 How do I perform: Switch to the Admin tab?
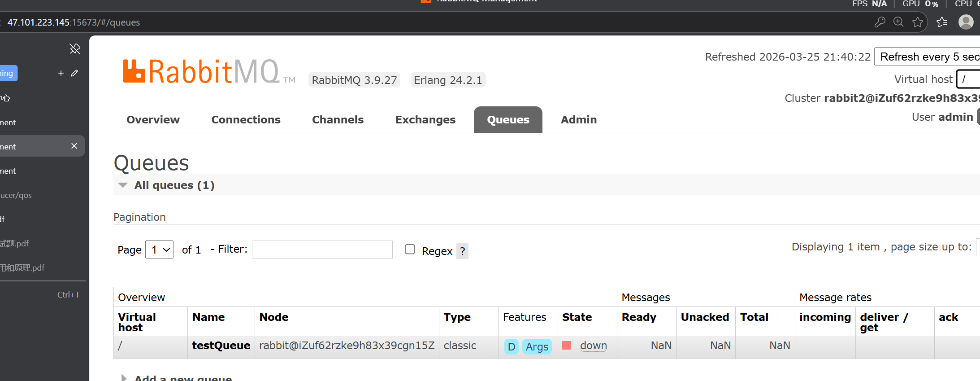pyautogui.click(x=578, y=120)
